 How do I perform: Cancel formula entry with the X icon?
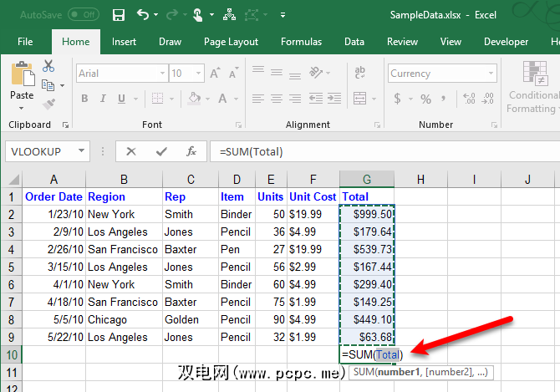click(131, 151)
